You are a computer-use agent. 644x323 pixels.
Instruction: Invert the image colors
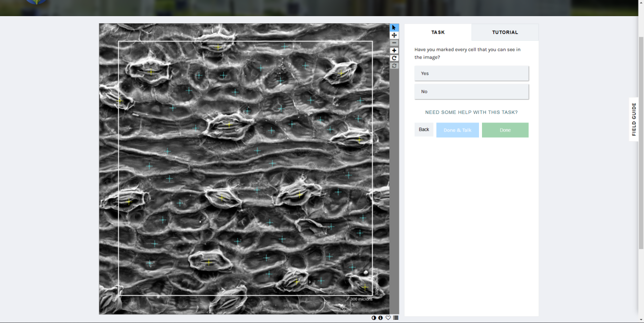374,318
